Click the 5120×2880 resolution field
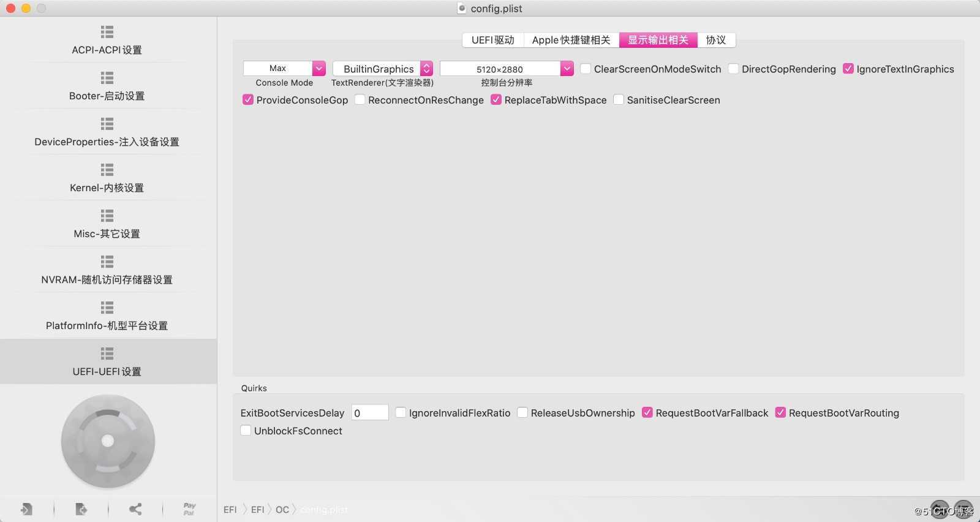The height and width of the screenshot is (522, 980). click(x=500, y=69)
